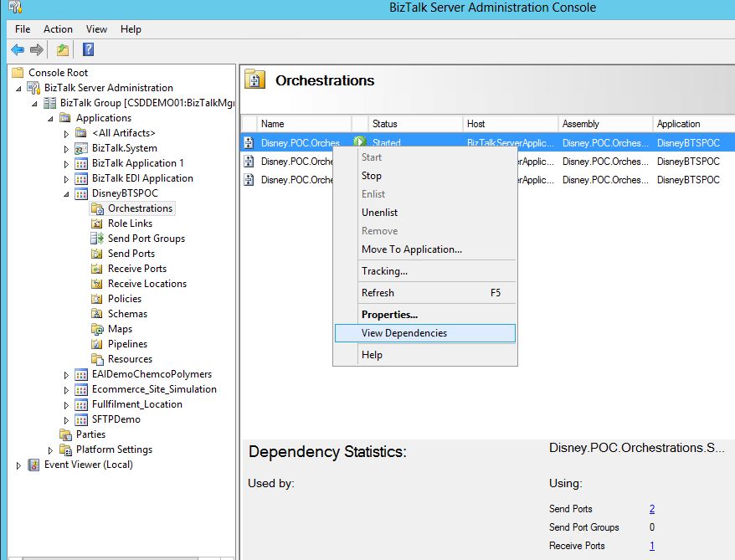Collapse the BizTalk Group node
This screenshot has height=560, width=735.
tap(34, 104)
